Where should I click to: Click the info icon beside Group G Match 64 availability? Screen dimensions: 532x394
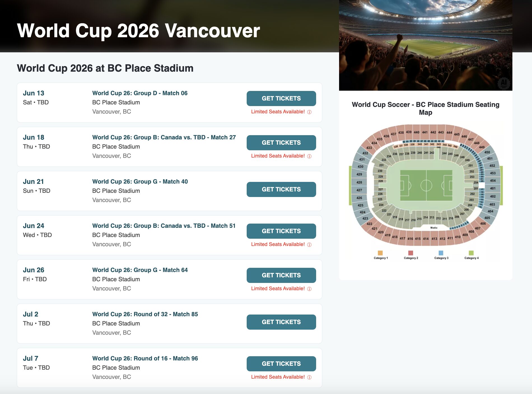[x=309, y=289]
